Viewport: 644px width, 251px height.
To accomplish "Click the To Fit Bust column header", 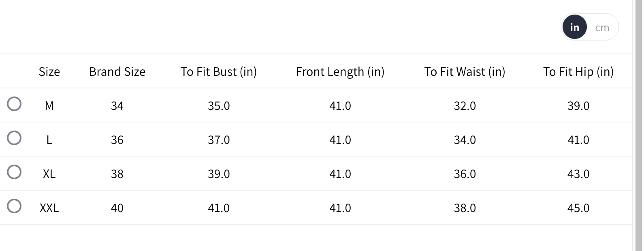I will point(219,72).
